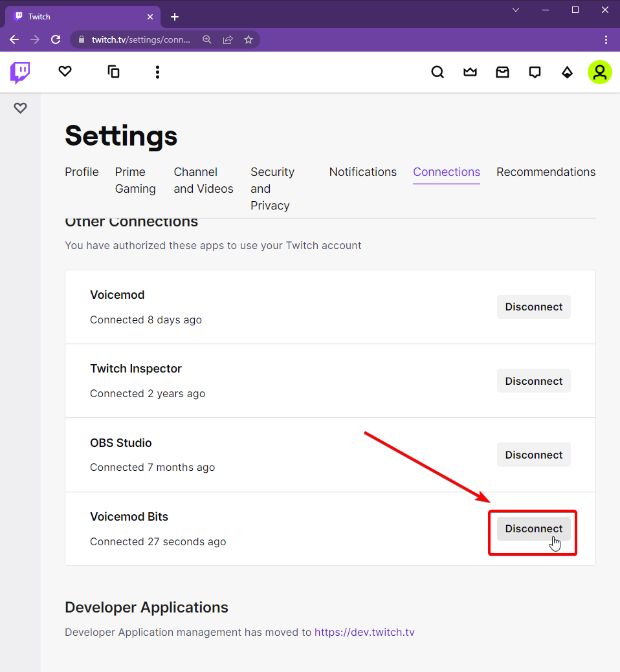The image size is (620, 672).
Task: Bookmark this page with the star icon
Action: [x=249, y=39]
